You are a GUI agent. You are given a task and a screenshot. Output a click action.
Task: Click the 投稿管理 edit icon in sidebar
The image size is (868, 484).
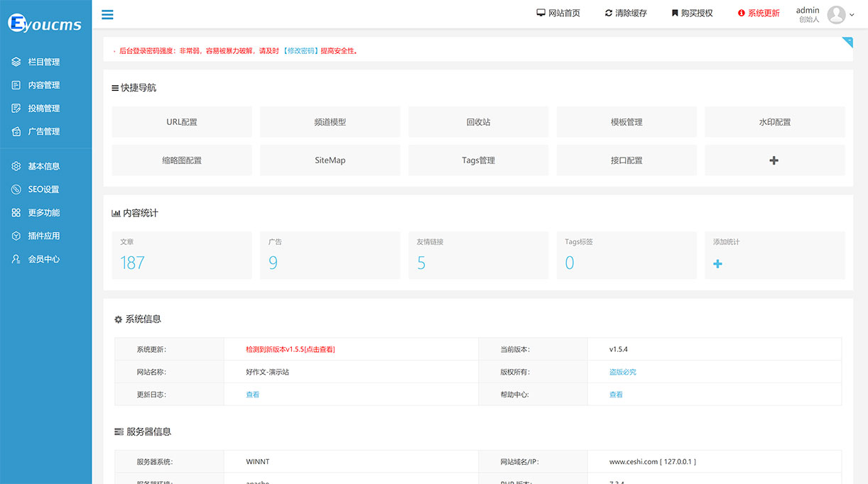16,109
